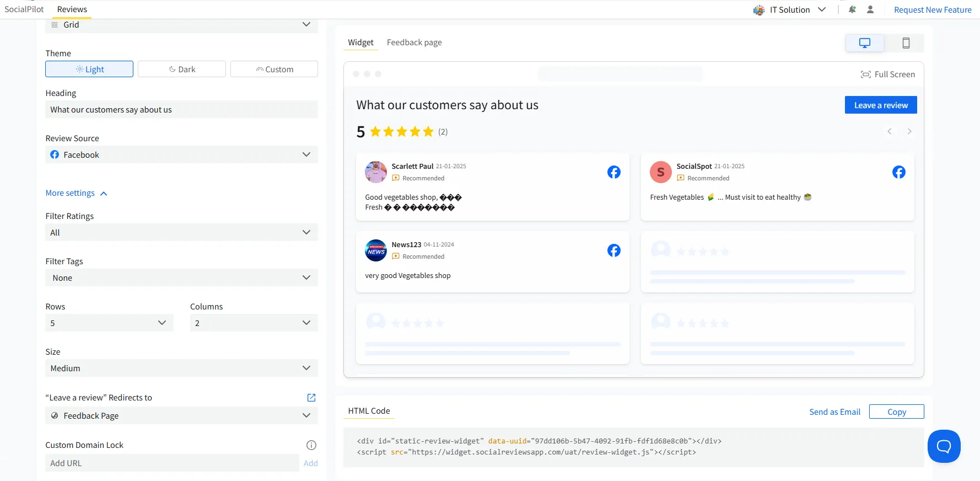The image size is (980, 481).
Task: Open external link icon beside Redirects to
Action: click(x=311, y=398)
